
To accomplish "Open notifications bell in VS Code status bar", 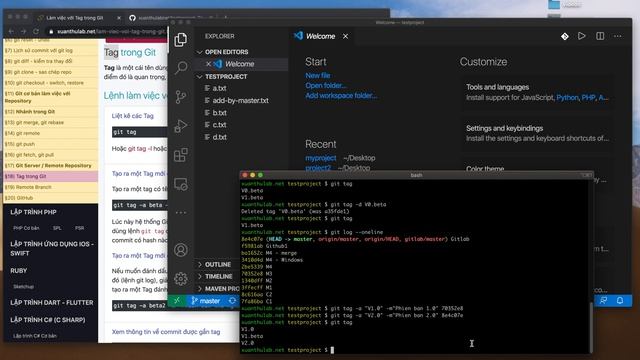I will tap(620, 301).
